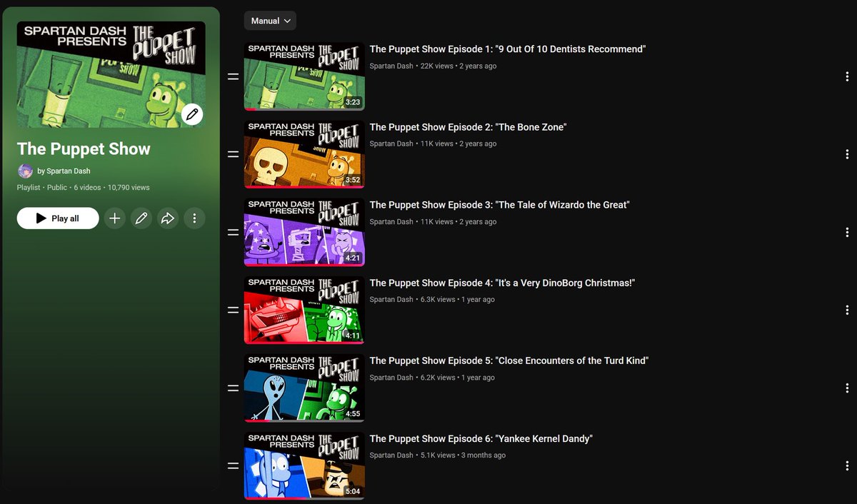Open three-dot menu for Episode 5

(x=847, y=388)
